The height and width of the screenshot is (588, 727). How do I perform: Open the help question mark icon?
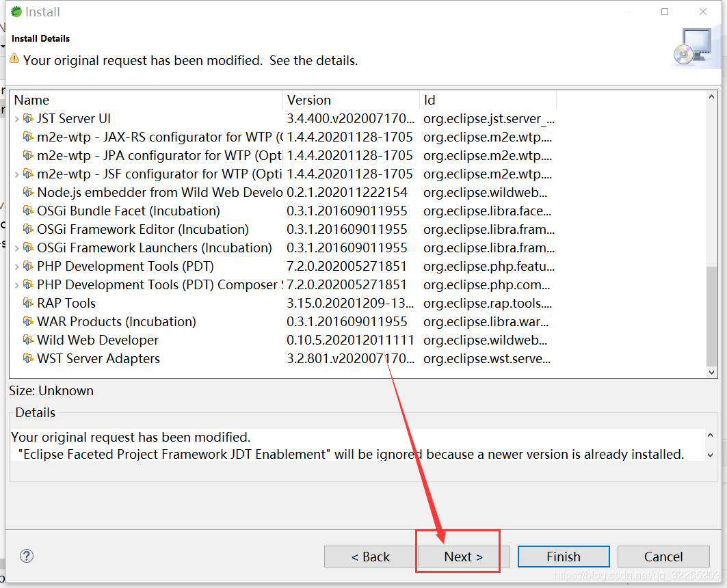pyautogui.click(x=27, y=556)
